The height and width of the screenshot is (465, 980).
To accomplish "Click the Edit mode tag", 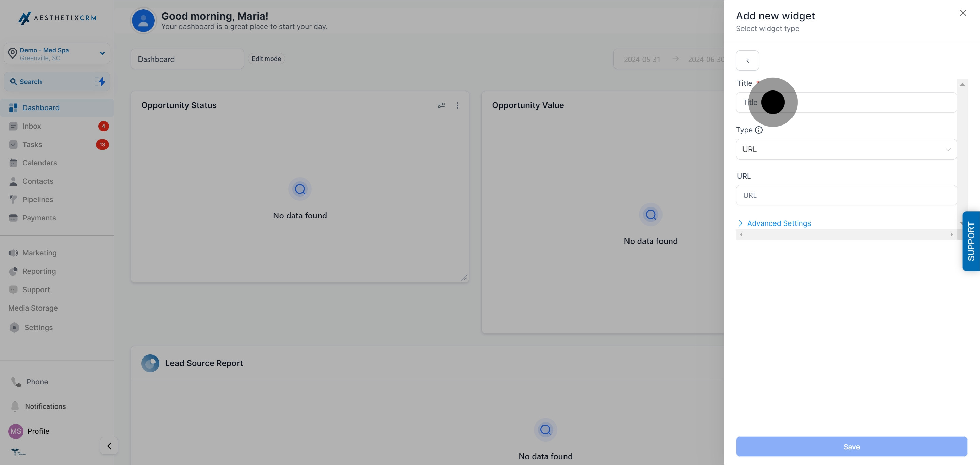I will click(266, 59).
